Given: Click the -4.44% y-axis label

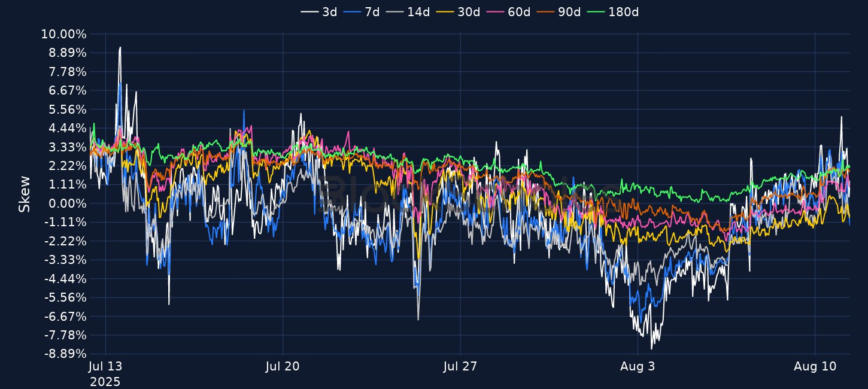Looking at the screenshot, I should [65, 279].
